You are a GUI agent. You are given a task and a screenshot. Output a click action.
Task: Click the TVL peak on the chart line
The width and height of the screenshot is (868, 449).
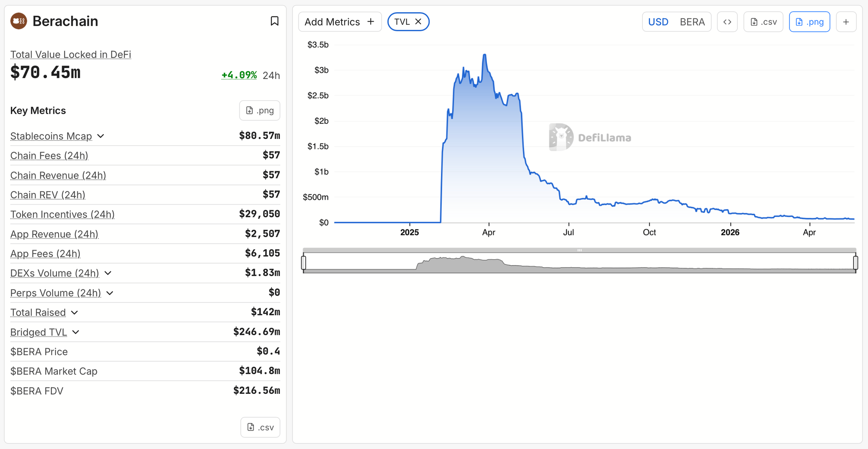[484, 55]
